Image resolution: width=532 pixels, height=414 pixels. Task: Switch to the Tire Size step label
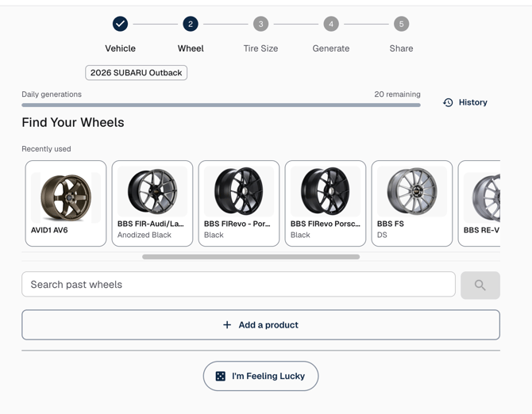(x=260, y=48)
